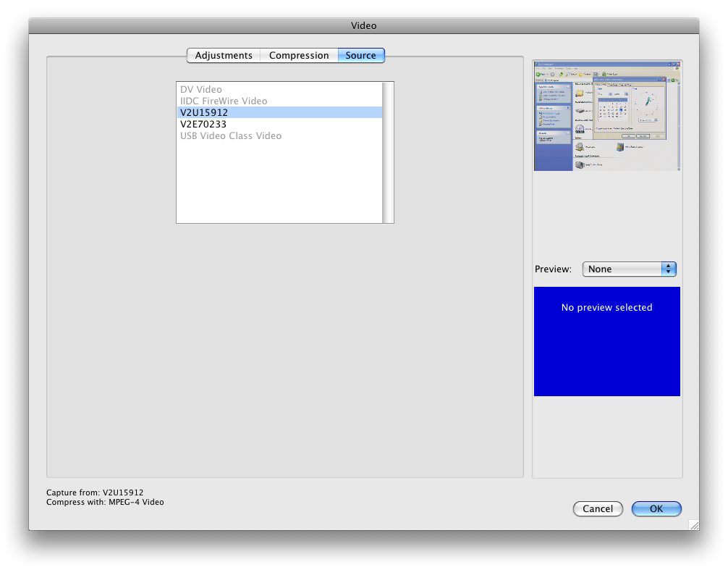Choose IIDC FireWire Video source
The image size is (728, 570).
tap(224, 101)
